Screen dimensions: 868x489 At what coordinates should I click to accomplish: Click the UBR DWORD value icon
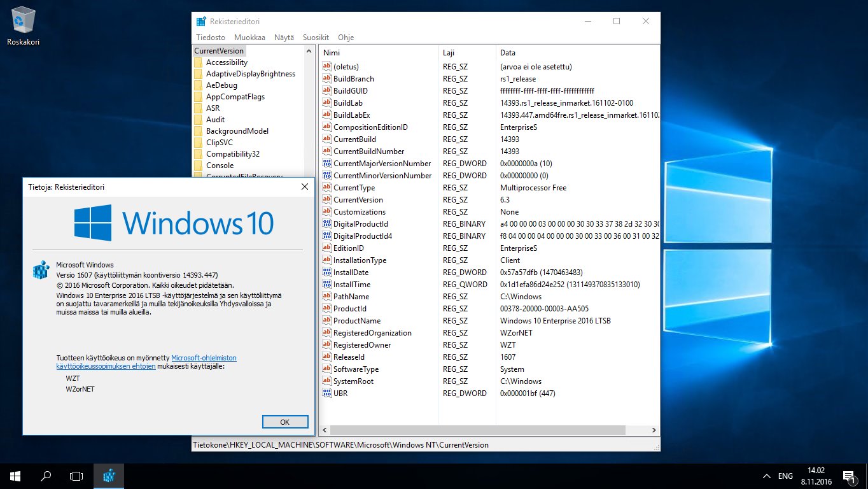[327, 393]
